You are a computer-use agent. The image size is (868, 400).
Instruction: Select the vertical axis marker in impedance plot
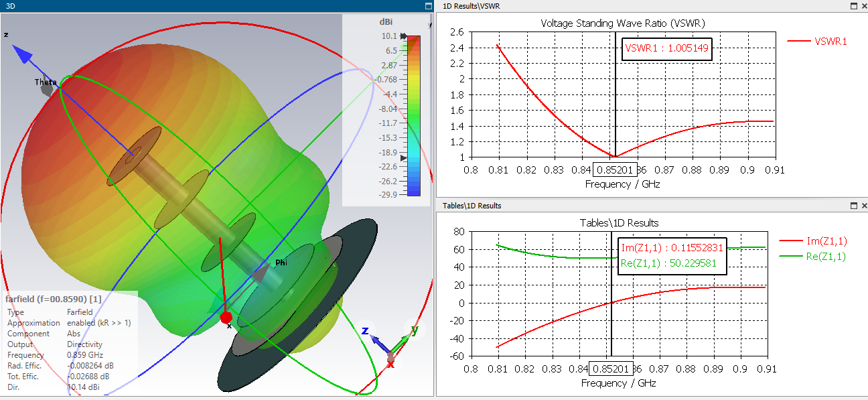click(611, 295)
